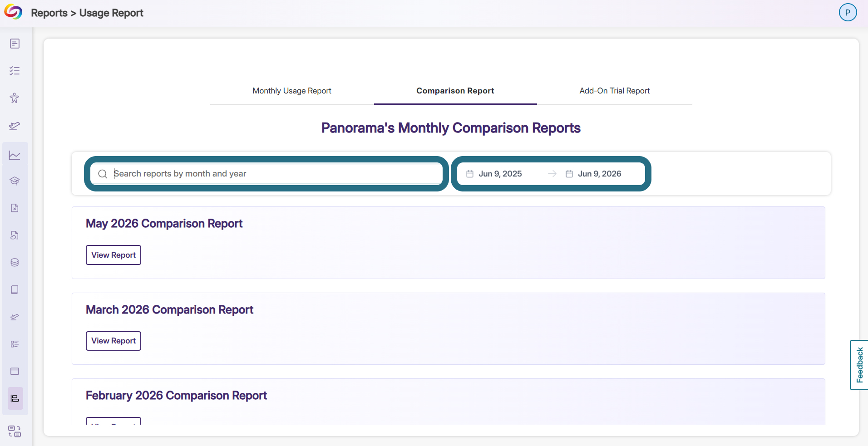Click the Reports breadcrumb link
Screen dimensions: 868x446
point(49,13)
